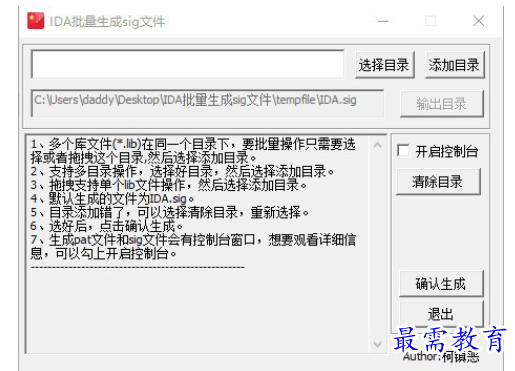The height and width of the screenshot is (371, 515).
Task: Click the red flag app icon in title bar
Action: click(x=35, y=21)
